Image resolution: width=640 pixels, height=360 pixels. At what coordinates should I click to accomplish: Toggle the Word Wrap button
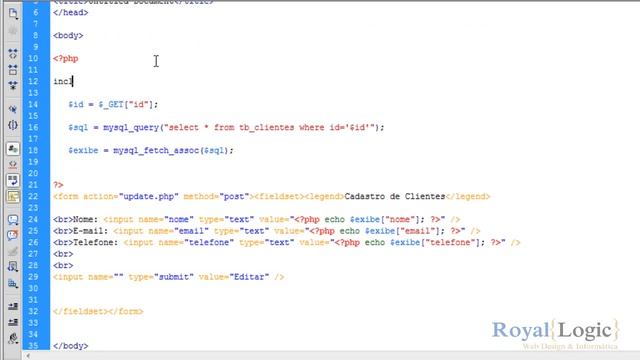coord(13,180)
